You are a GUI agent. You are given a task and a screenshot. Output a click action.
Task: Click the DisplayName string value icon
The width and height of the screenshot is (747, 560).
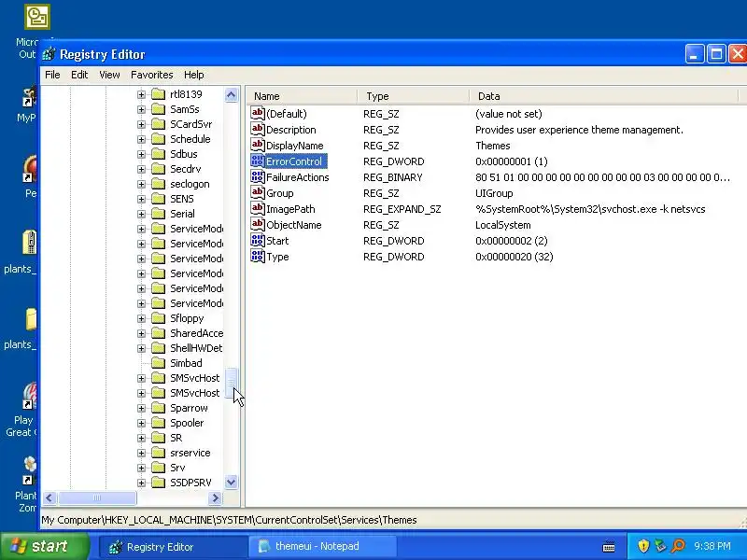[x=258, y=145]
